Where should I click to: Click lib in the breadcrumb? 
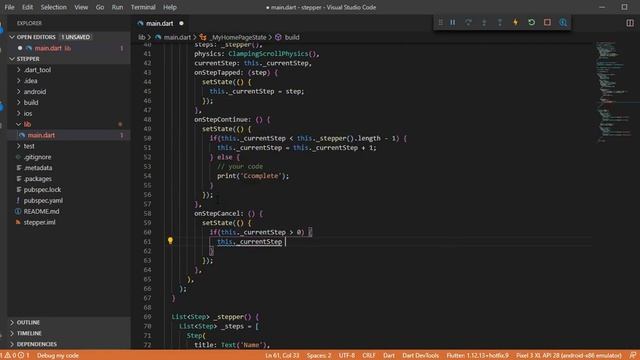tap(142, 37)
